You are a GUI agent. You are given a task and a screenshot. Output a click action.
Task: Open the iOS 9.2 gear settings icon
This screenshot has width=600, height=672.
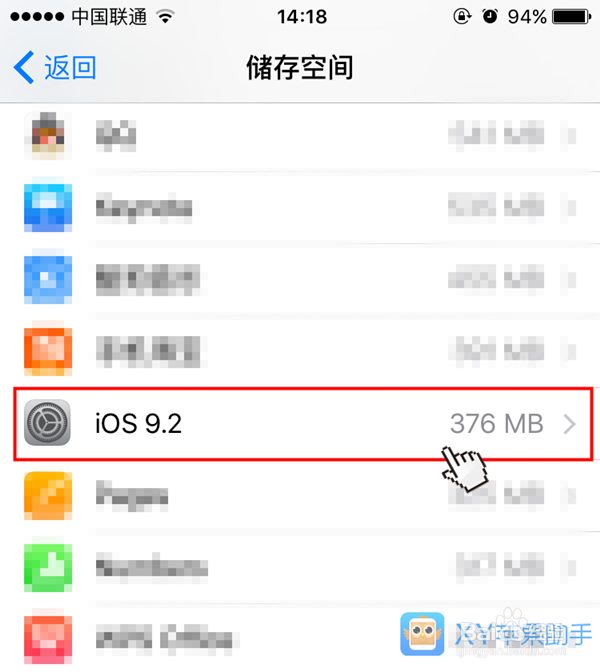coord(47,423)
